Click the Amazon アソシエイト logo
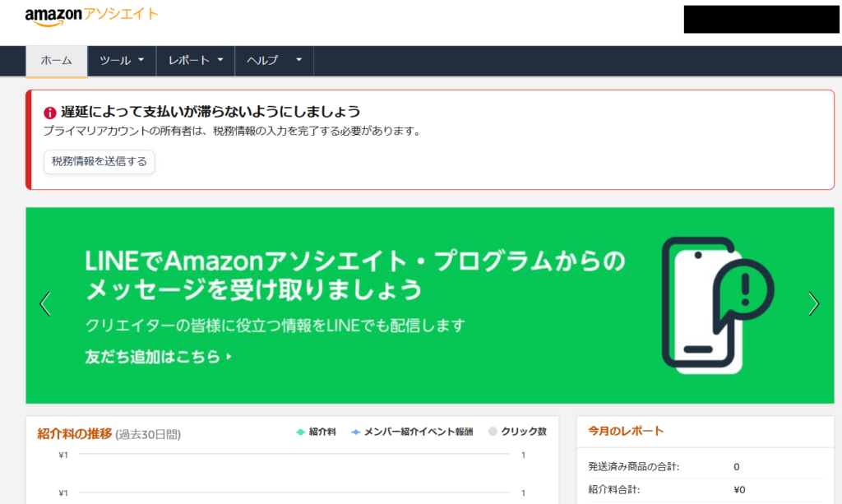The width and height of the screenshot is (842, 504). click(91, 16)
